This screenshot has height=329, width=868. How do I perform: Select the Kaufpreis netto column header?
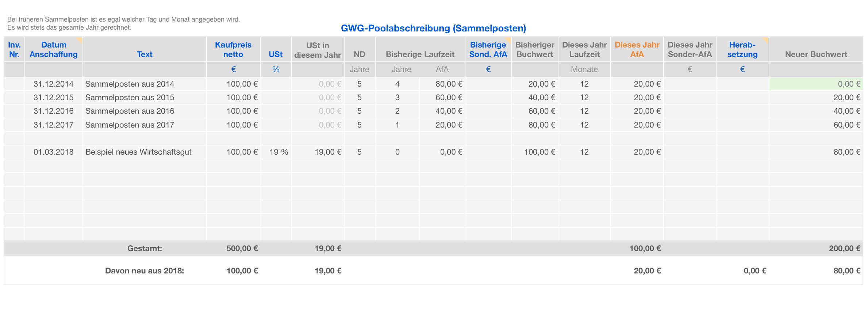click(233, 50)
